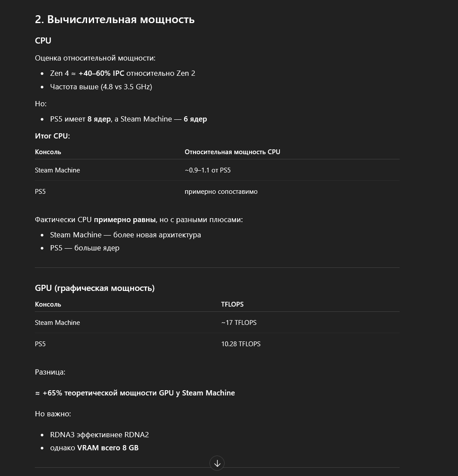Click the '+65% теоретической мощности GPU' line
458x476 pixels.
135,393
